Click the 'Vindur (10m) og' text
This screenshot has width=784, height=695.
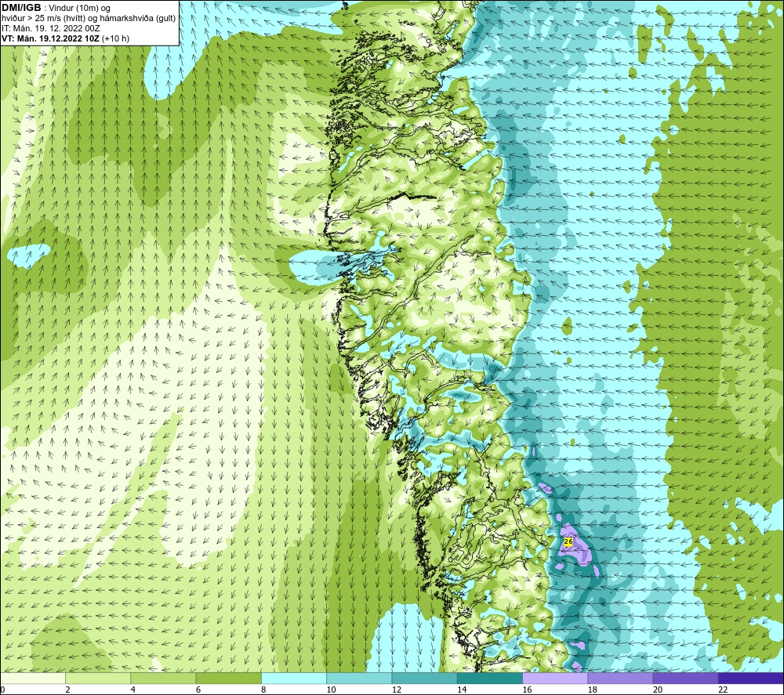[x=81, y=8]
